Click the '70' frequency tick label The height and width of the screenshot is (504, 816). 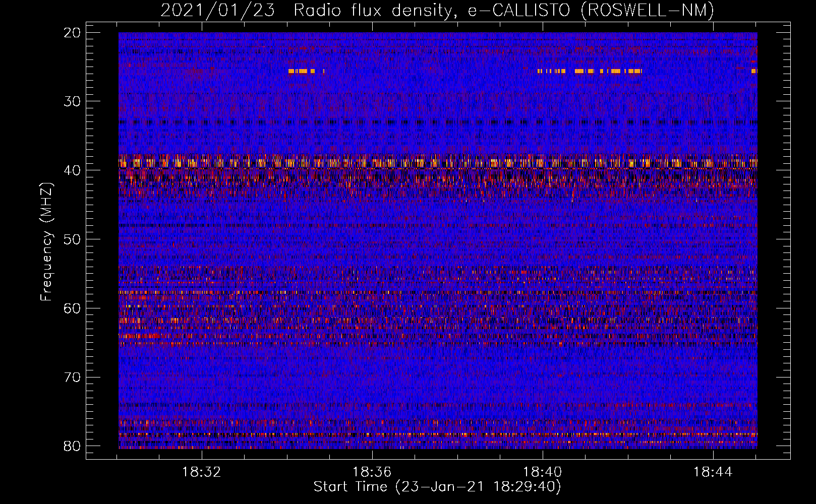pos(73,377)
